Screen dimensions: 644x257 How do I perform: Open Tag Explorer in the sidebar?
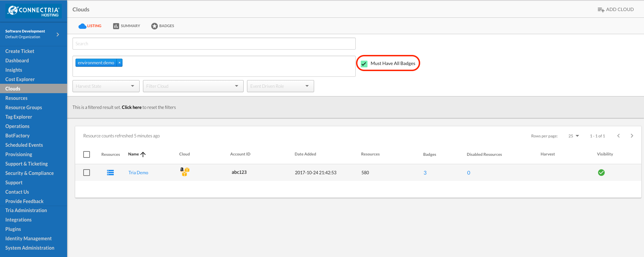point(19,117)
